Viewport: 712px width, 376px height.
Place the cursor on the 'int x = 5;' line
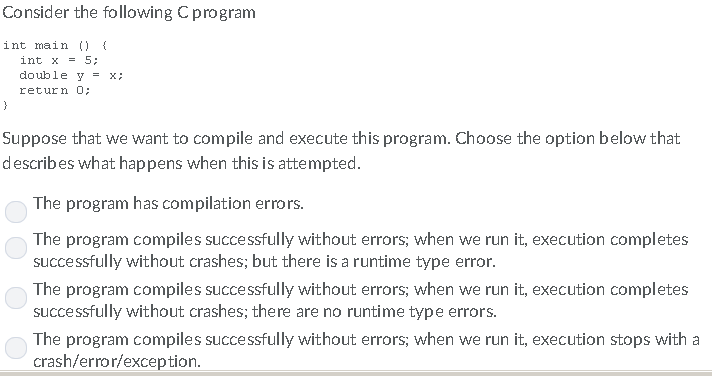[59, 60]
